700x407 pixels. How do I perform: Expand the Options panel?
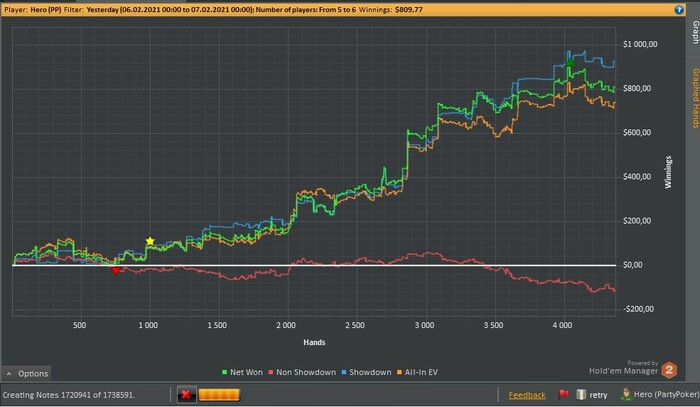click(x=27, y=374)
